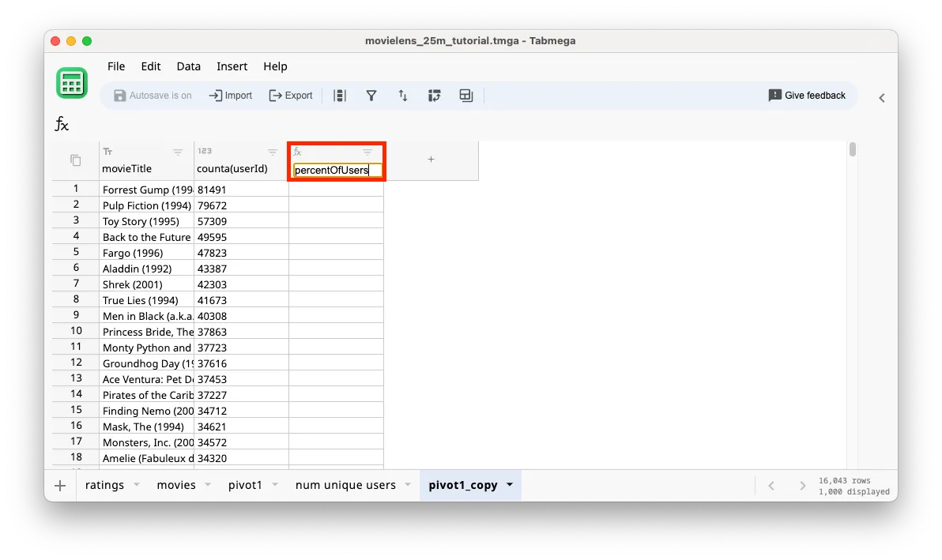The height and width of the screenshot is (560, 942).
Task: Click the sort arrows icon in the toolbar
Action: pyautogui.click(x=403, y=95)
